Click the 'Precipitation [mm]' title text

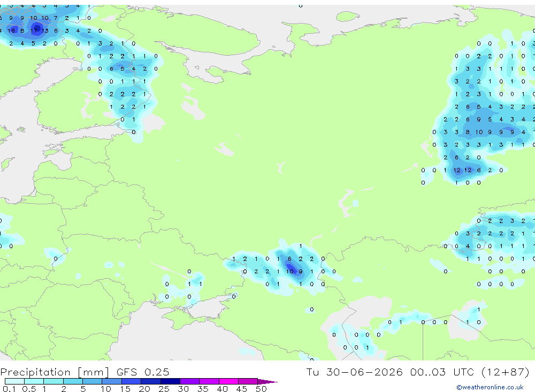click(x=55, y=372)
